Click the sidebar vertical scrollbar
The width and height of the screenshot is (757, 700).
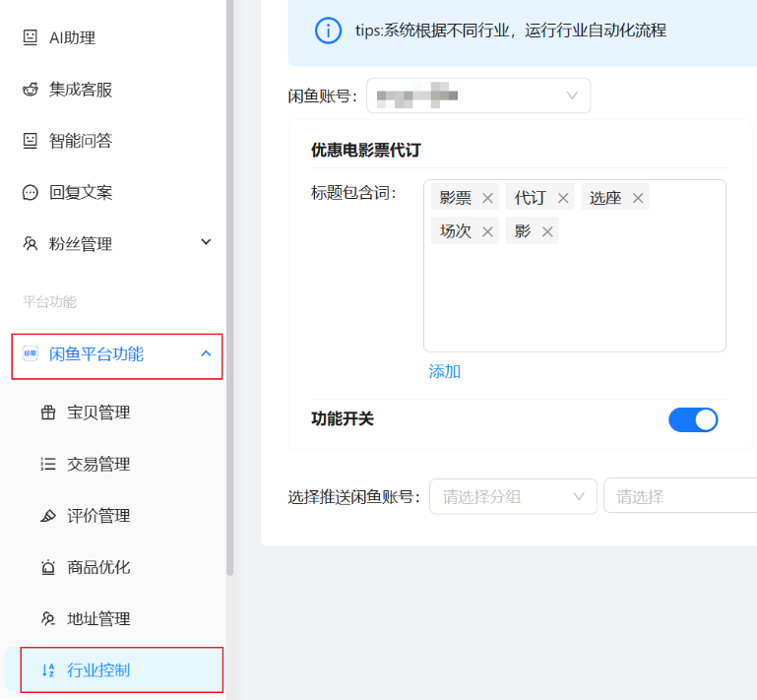(x=229, y=287)
